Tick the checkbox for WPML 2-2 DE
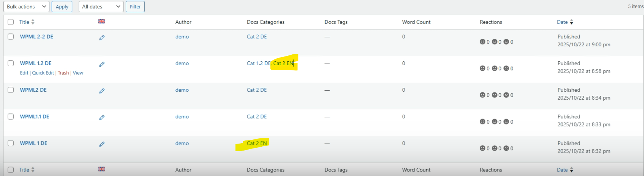Viewport: 644px width, 176px height. coord(11,37)
